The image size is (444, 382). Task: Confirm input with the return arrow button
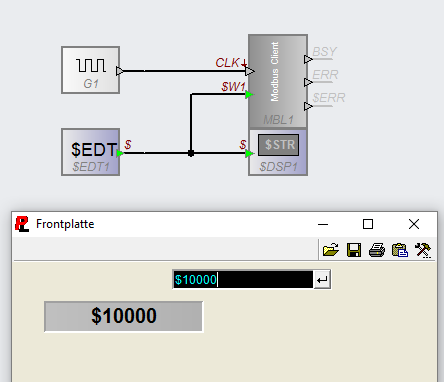[x=322, y=279]
